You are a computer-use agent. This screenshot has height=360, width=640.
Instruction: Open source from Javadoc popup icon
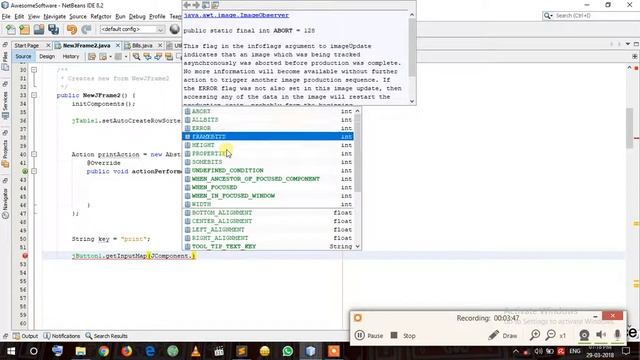point(216,5)
